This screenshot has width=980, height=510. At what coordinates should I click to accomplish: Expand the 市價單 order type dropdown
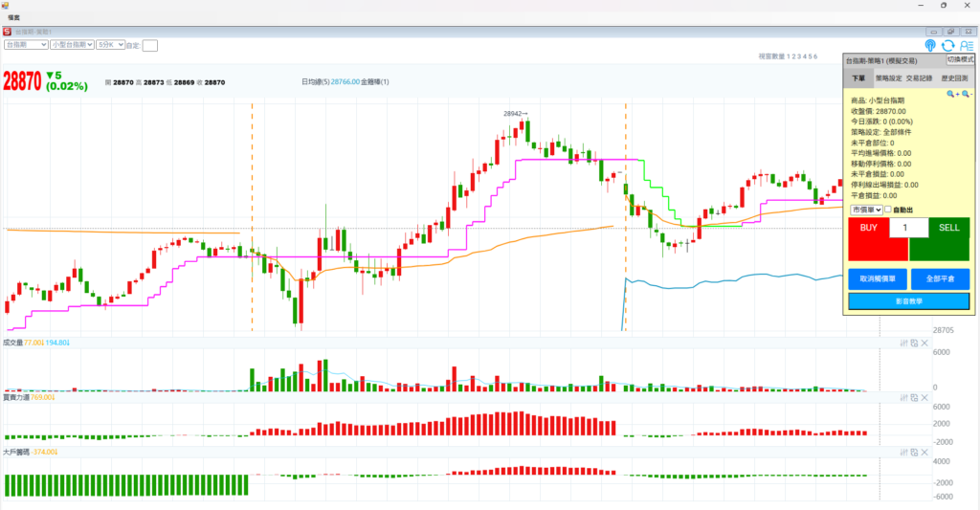[x=866, y=210]
